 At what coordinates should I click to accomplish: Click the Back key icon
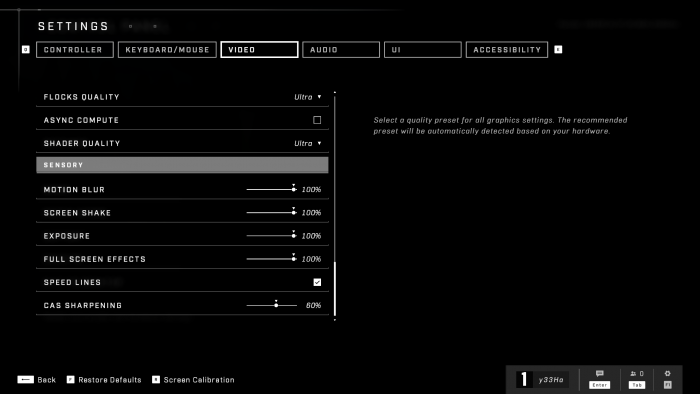point(25,380)
